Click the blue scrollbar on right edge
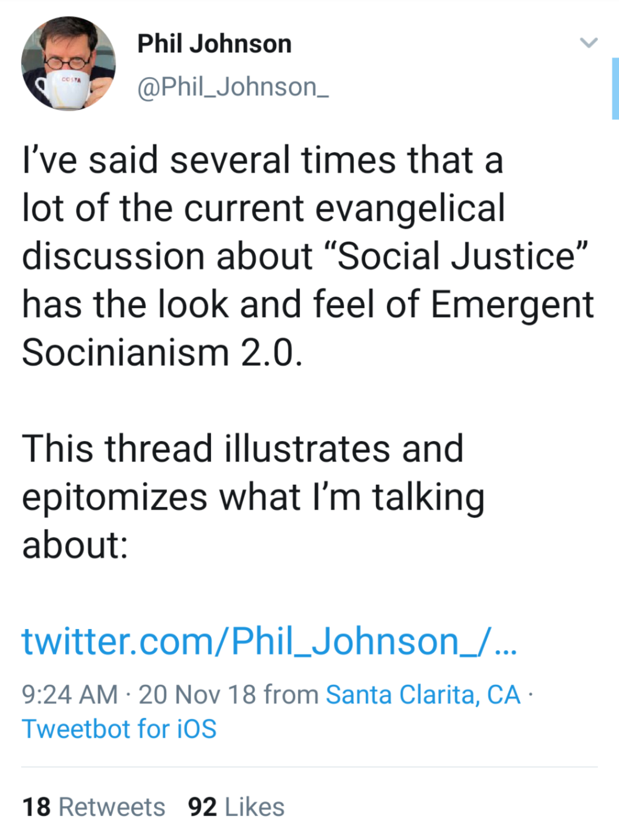The width and height of the screenshot is (619, 840). coord(615,89)
